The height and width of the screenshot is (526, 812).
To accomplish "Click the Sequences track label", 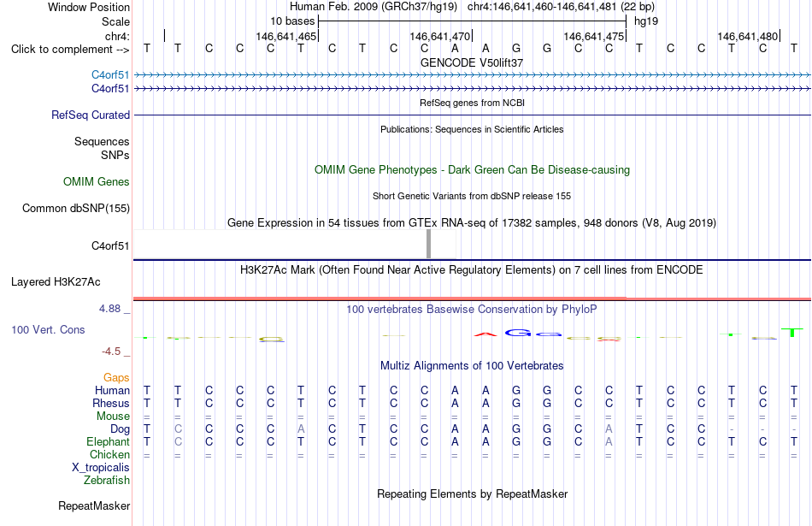I will tap(102, 141).
